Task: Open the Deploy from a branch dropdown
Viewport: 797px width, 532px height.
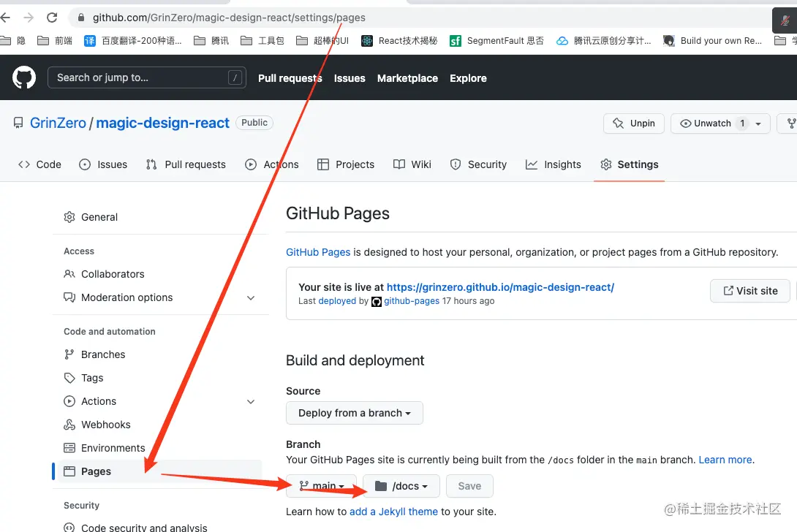Action: (x=355, y=413)
